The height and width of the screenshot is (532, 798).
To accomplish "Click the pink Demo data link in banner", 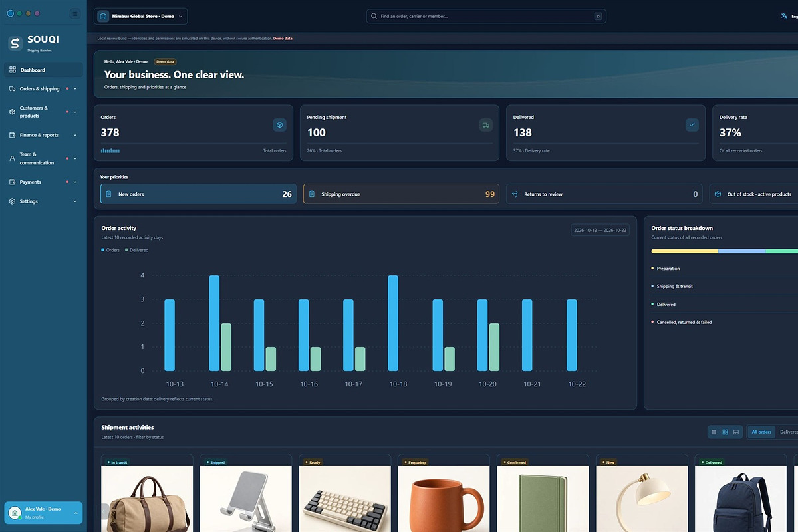I will coord(283,38).
